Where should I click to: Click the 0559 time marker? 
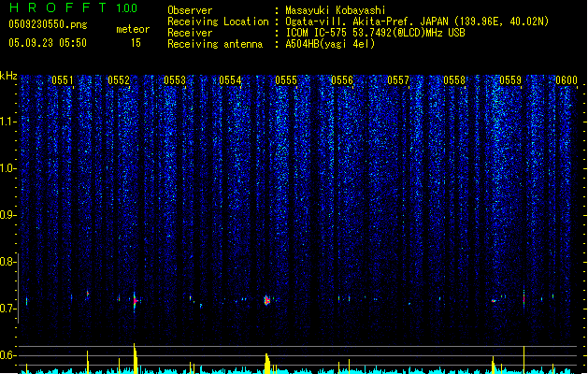510,80
